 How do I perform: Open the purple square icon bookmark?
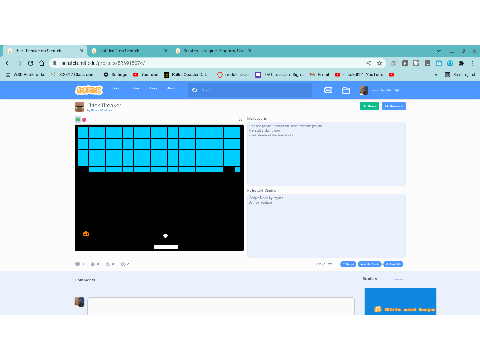coord(258,75)
